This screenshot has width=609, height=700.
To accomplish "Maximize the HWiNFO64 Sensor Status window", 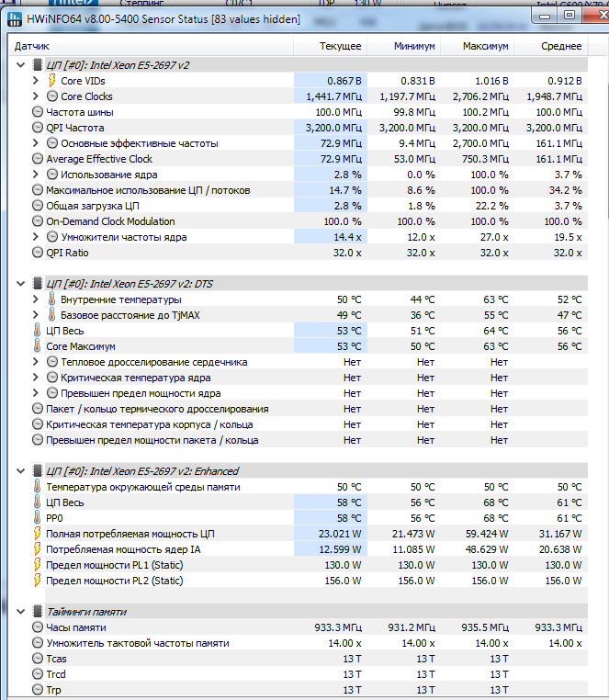I will click(x=570, y=16).
